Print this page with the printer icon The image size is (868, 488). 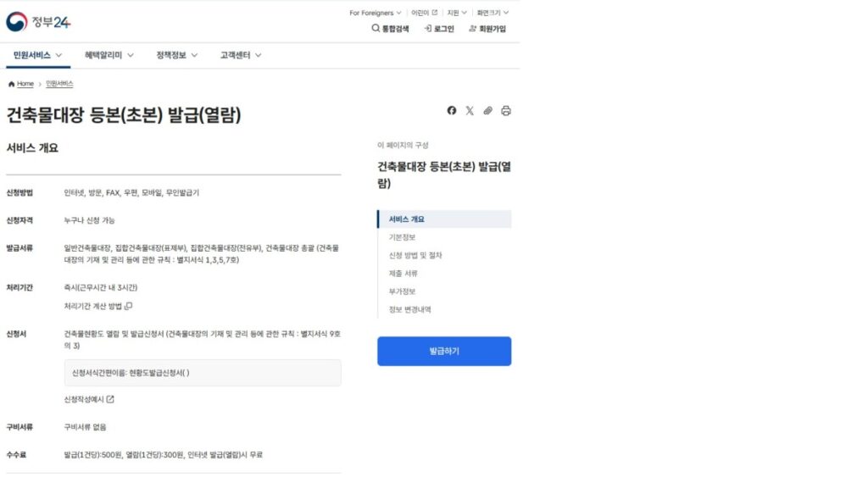(x=506, y=111)
